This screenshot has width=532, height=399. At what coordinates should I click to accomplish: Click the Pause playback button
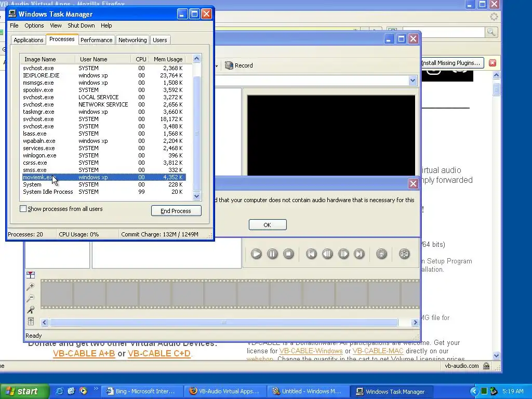pos(272,254)
